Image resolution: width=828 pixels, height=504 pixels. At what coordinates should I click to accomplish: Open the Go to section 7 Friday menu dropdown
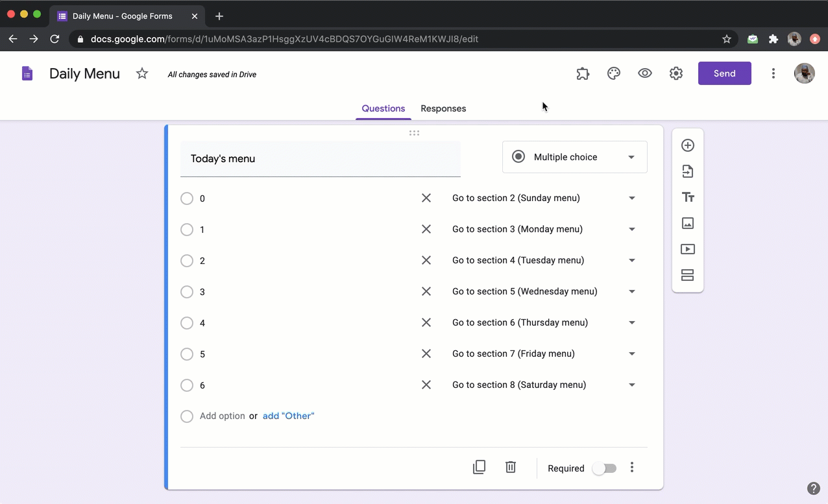[631, 354]
